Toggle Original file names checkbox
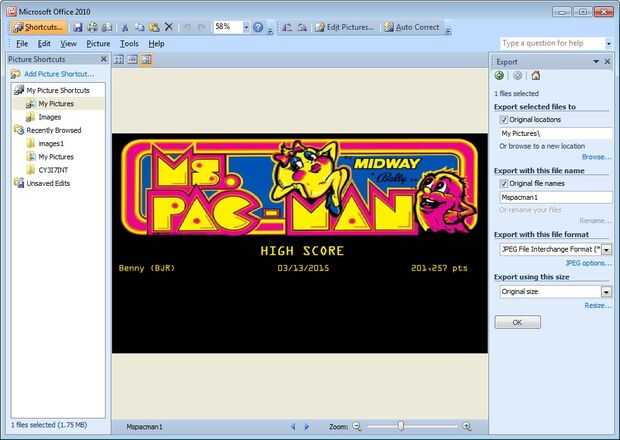The width and height of the screenshot is (620, 440). coord(504,183)
